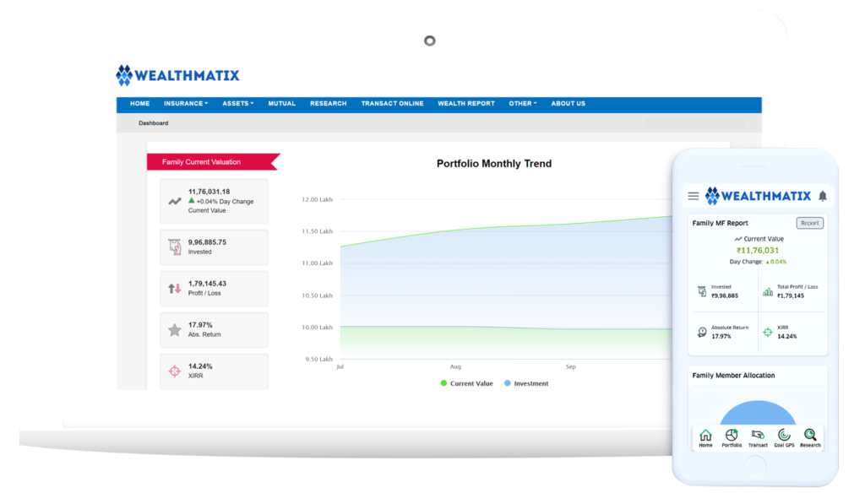Open the Home menu item
This screenshot has height=504, width=865.
tap(139, 104)
